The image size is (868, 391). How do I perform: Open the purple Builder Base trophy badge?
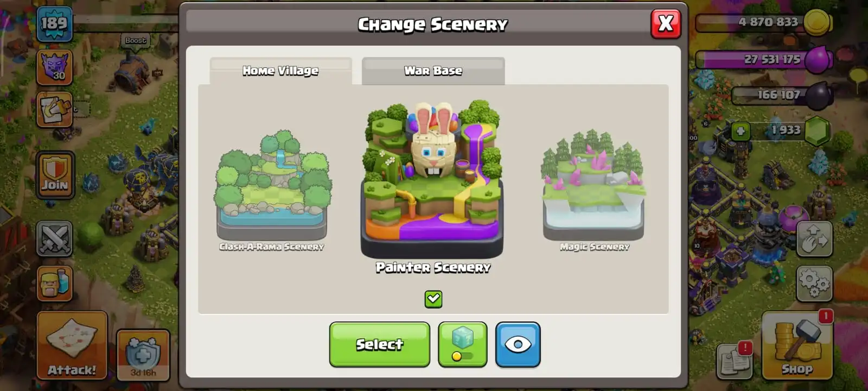tap(54, 67)
